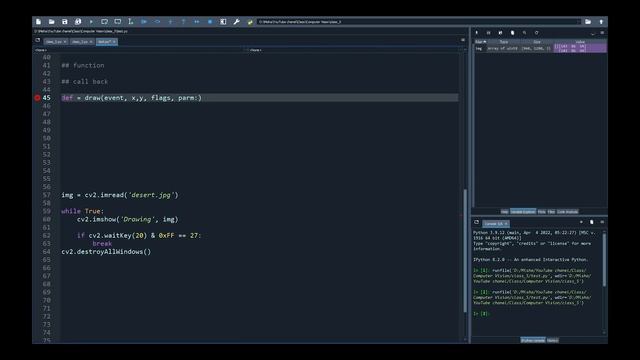
Task: Browse editor tabs list
Action: click(x=38, y=40)
